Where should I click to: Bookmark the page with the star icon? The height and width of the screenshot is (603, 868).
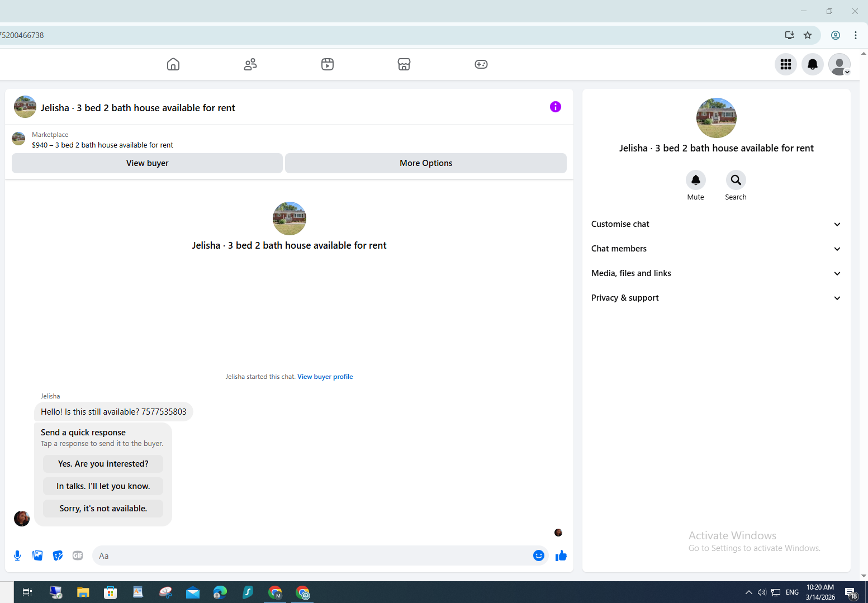coord(808,35)
